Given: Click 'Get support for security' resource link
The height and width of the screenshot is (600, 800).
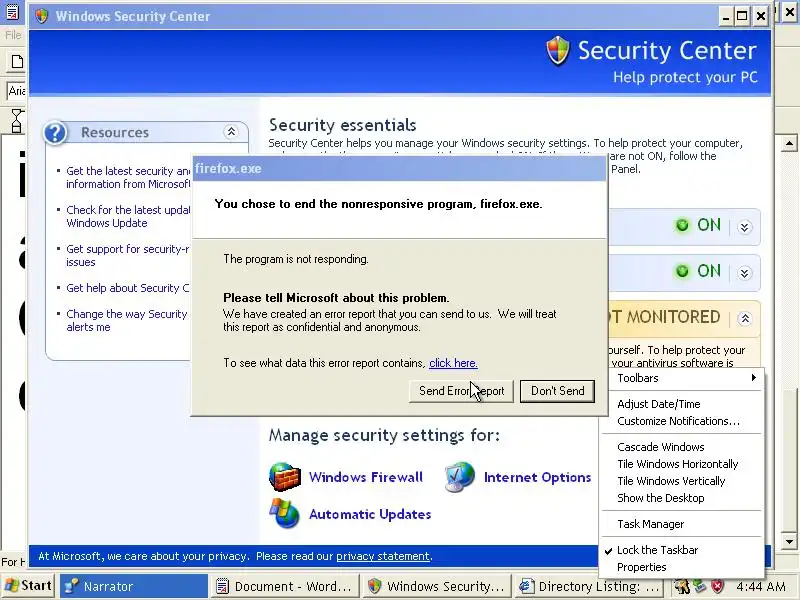Looking at the screenshot, I should 128,256.
